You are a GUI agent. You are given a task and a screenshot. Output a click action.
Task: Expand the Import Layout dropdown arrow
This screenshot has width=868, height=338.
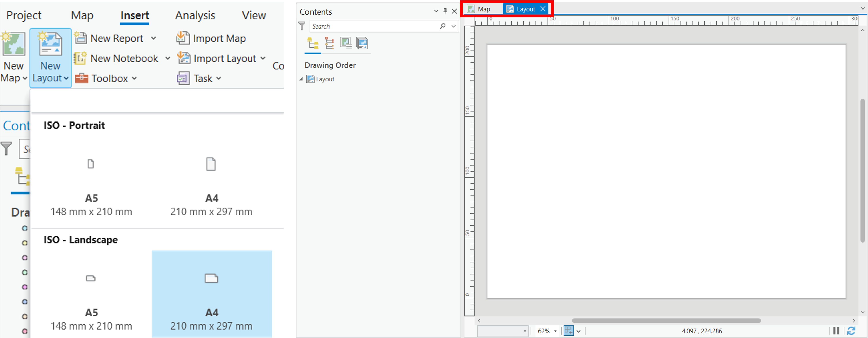tap(263, 58)
